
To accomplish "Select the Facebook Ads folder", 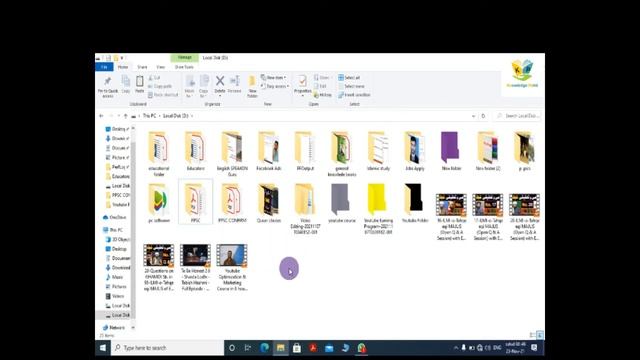I will (x=269, y=151).
